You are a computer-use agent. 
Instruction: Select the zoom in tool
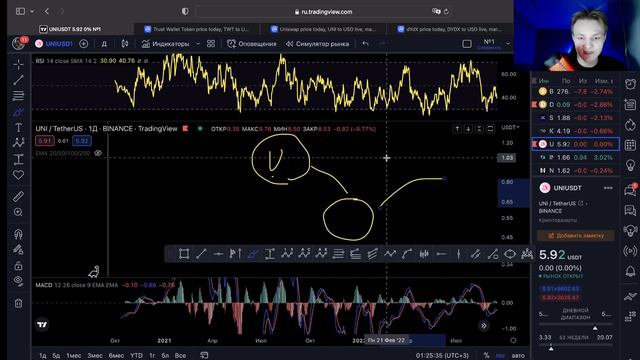click(18, 212)
